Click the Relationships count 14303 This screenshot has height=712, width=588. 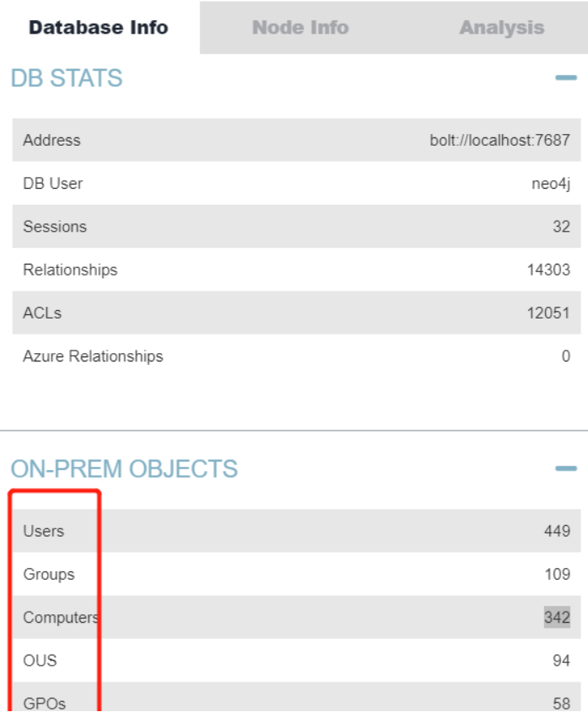tap(548, 270)
